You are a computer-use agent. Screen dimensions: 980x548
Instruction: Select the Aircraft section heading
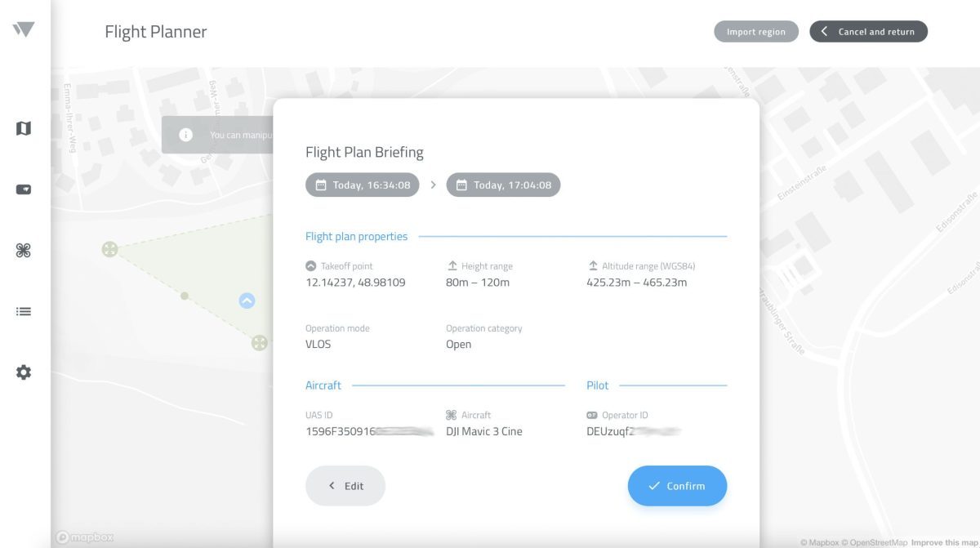(x=323, y=385)
